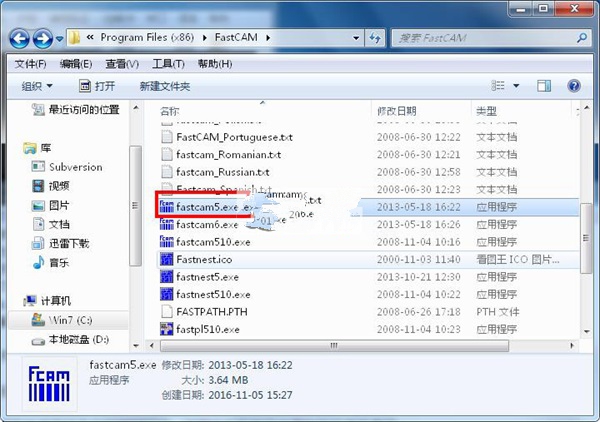600x422 pixels.
Task: Select 音乐 library
Action: [x=51, y=262]
